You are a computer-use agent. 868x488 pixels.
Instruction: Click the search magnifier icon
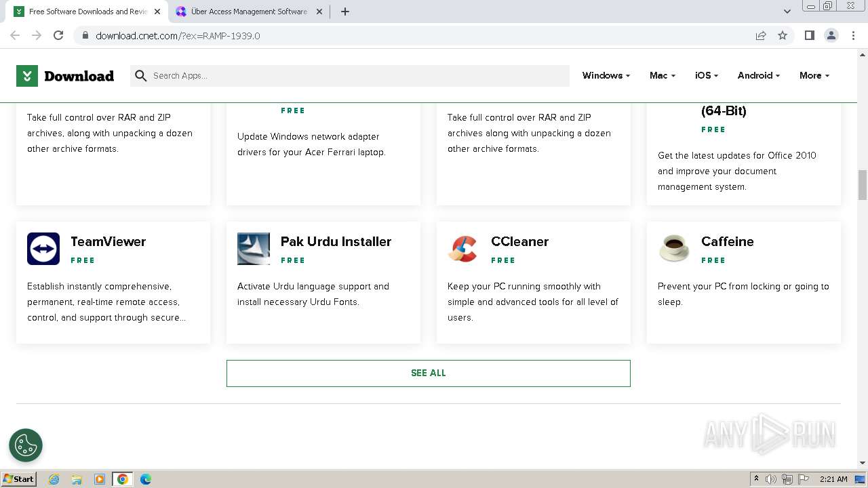click(141, 76)
